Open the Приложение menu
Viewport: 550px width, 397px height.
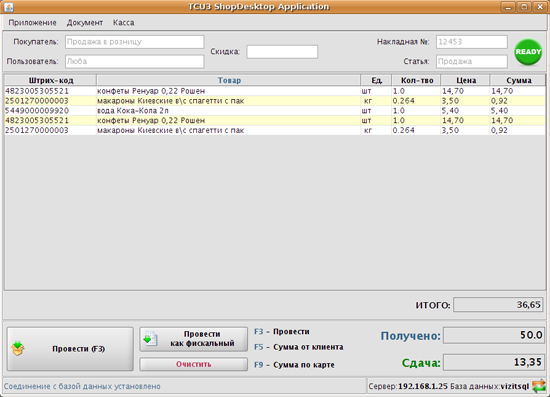[x=32, y=22]
